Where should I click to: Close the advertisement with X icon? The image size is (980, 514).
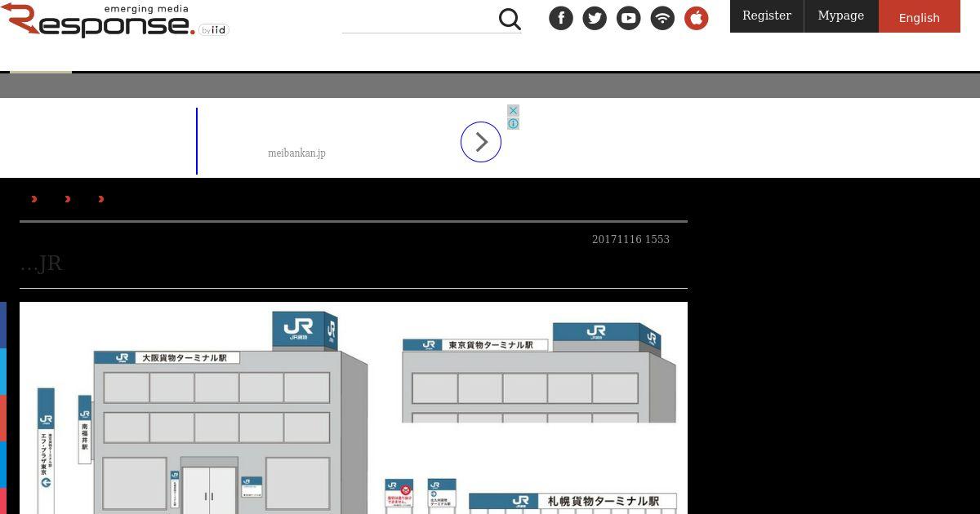click(513, 110)
